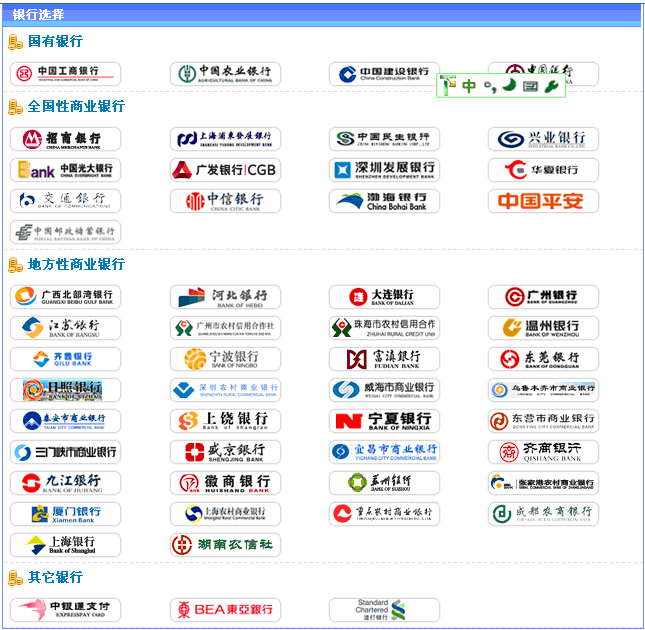
Task: Select 中国建设银行 China Construction Bank
Action: [x=384, y=74]
